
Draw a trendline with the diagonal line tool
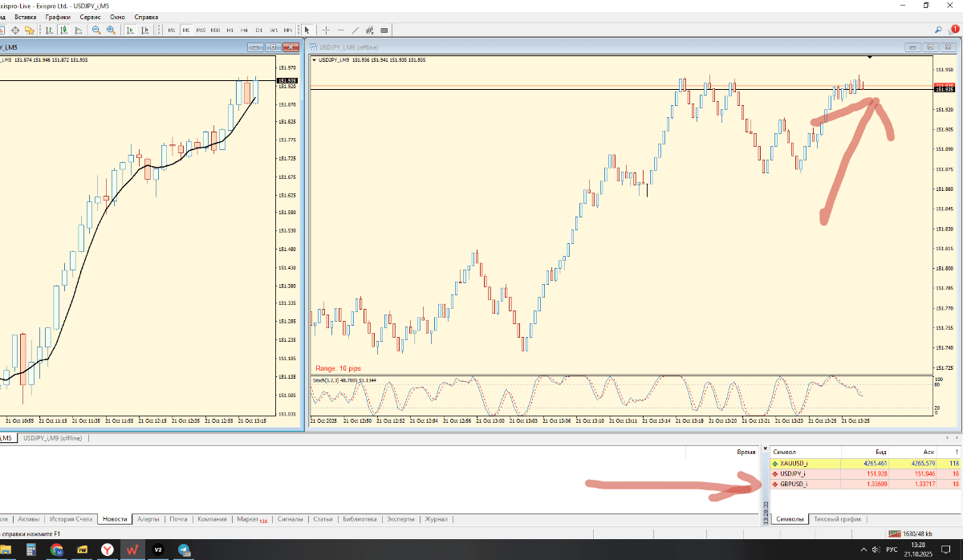point(356,30)
